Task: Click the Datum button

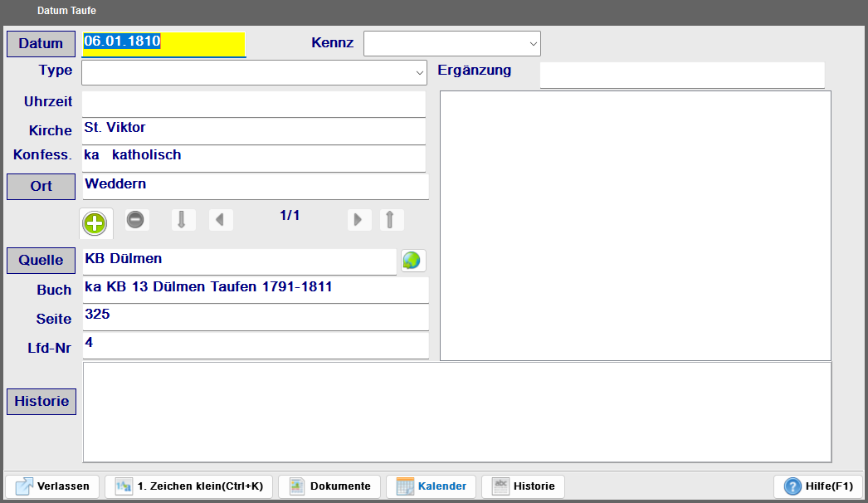Action: pyautogui.click(x=41, y=43)
